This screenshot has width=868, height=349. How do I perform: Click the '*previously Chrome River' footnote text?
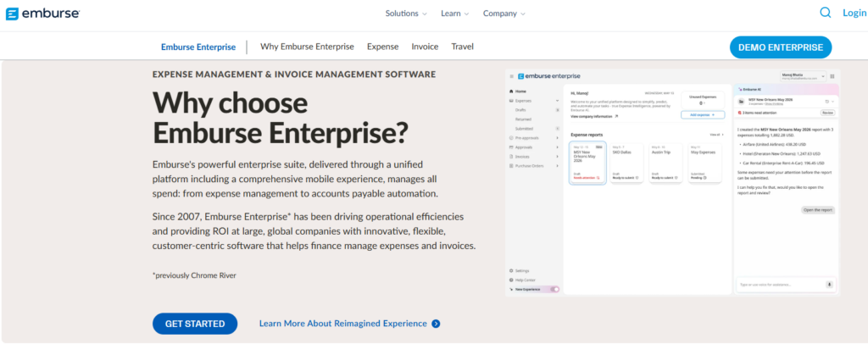pyautogui.click(x=194, y=275)
